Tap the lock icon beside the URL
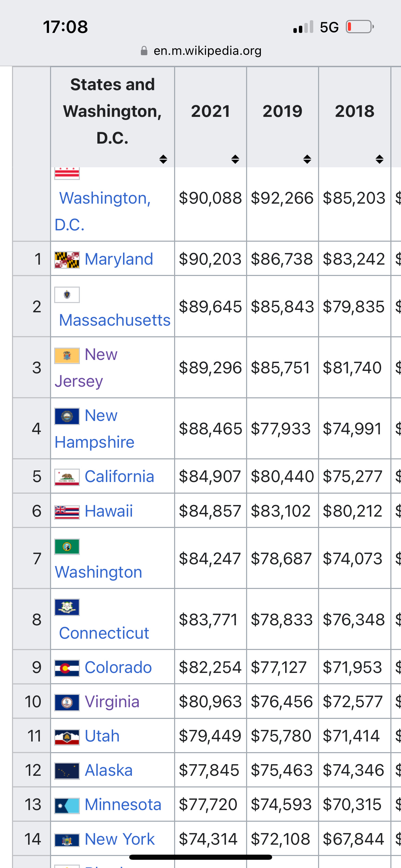 click(144, 51)
